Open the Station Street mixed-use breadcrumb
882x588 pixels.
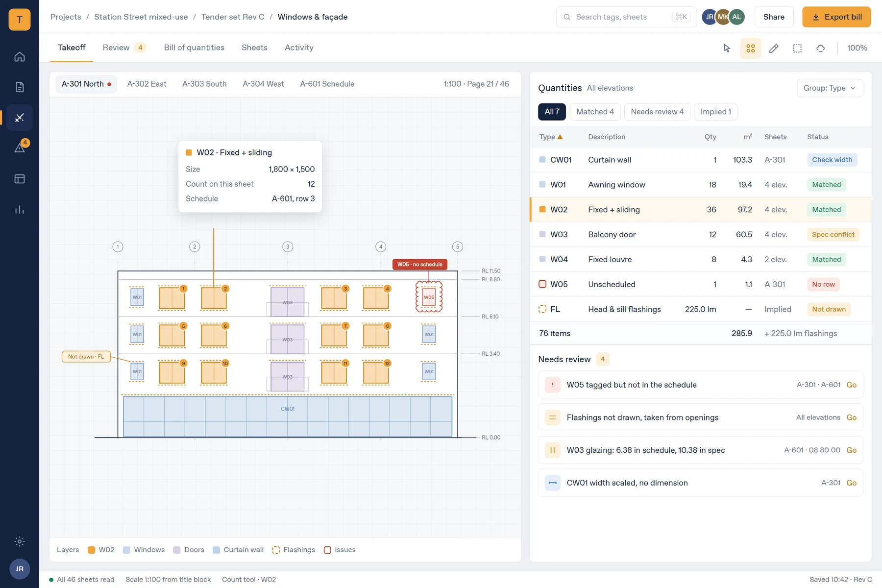click(141, 17)
